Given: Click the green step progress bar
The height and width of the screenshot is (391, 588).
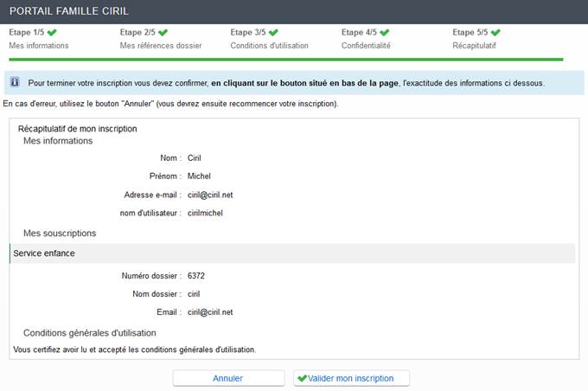Looking at the screenshot, I should [285, 60].
